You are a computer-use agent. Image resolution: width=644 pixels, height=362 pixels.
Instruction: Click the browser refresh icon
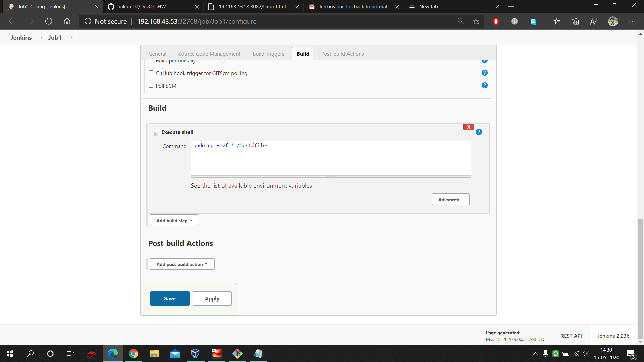pos(49,21)
